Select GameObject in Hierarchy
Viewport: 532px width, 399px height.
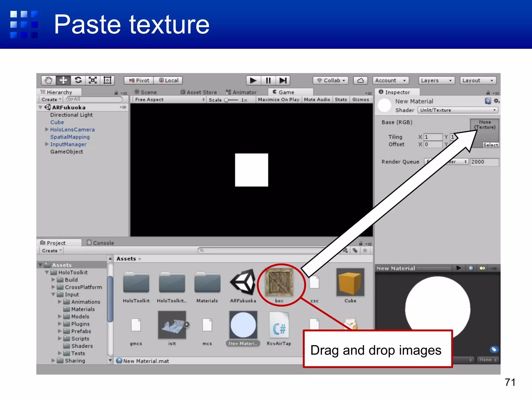click(x=66, y=152)
